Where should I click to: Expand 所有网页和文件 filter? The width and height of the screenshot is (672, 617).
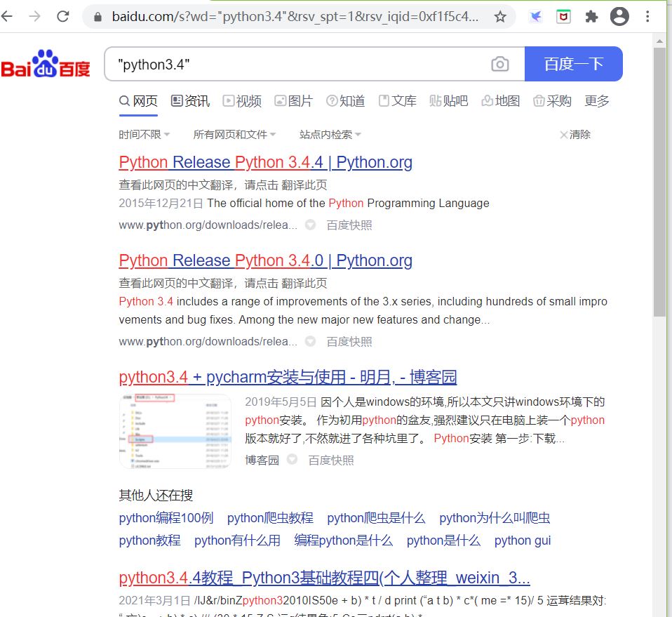[234, 135]
